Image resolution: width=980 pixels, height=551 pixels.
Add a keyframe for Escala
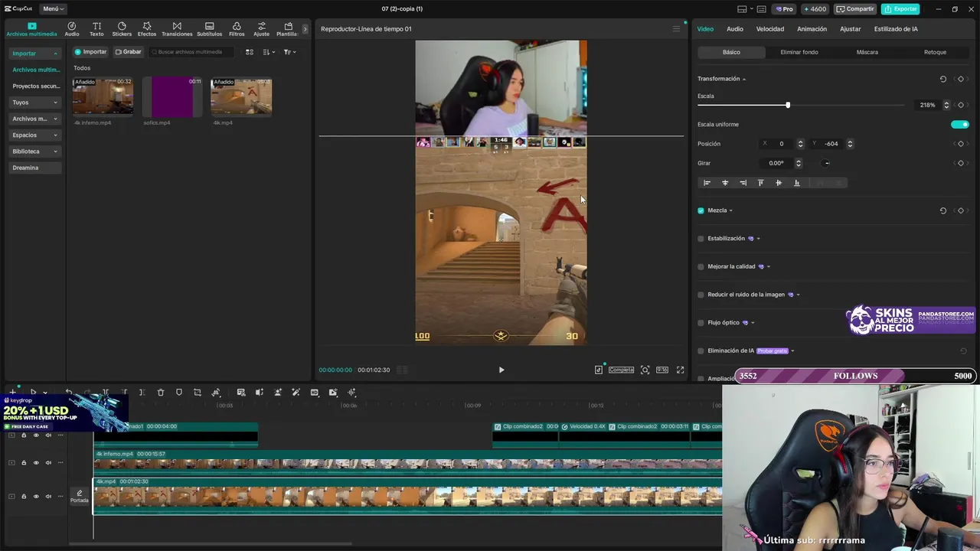coord(961,105)
